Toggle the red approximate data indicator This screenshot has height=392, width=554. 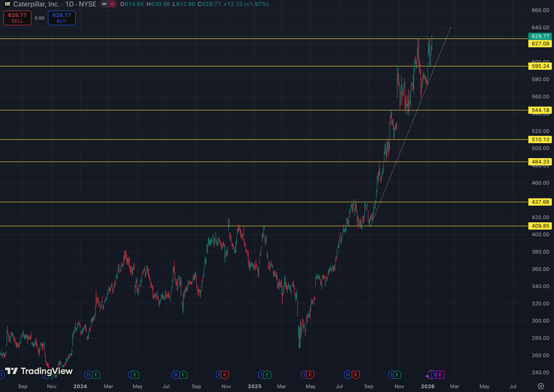pyautogui.click(x=112, y=4)
